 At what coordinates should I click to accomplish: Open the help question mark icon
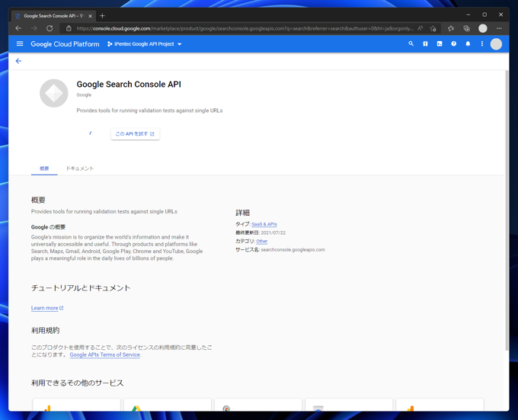click(453, 43)
